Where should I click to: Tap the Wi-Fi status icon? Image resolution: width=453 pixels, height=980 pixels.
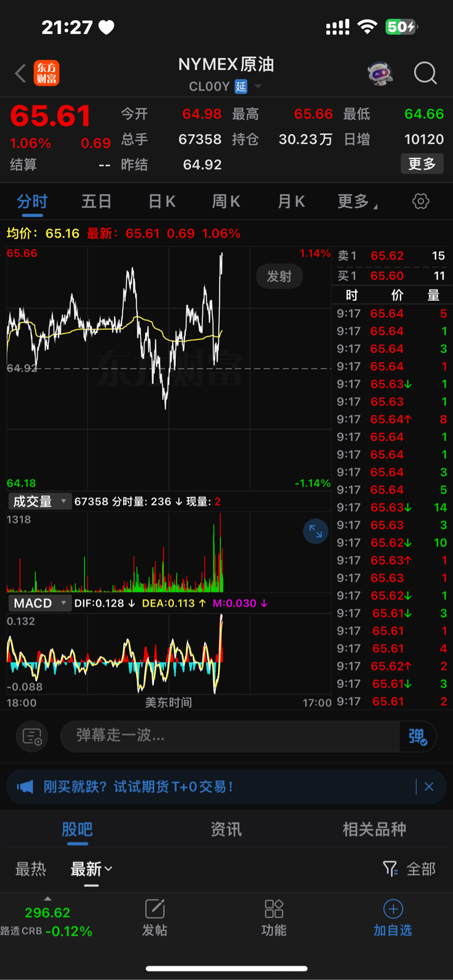(x=367, y=27)
